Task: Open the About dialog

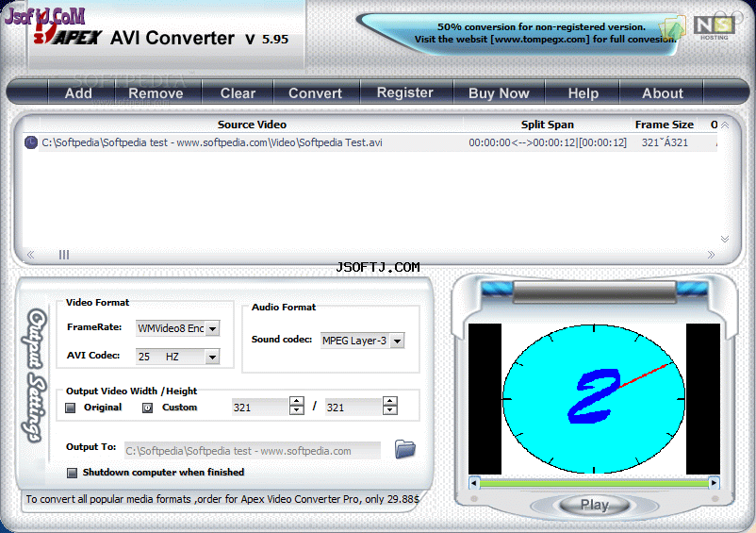Action: coord(662,92)
